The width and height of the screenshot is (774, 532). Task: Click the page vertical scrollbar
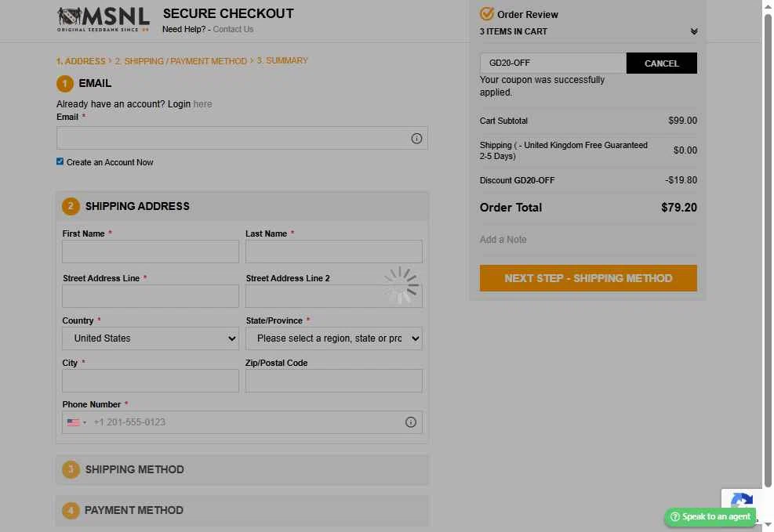pos(768,250)
